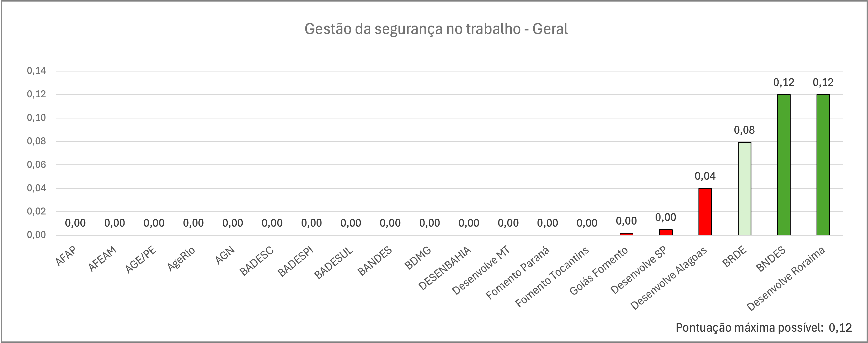The image size is (868, 343).
Task: Click the 0,12 data label above BNDES
Action: [x=784, y=82]
